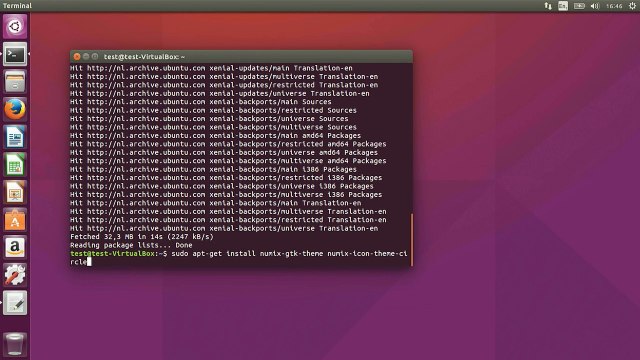Open the Amazon launcher icon
Screen dimensions: 640x360
15,247
